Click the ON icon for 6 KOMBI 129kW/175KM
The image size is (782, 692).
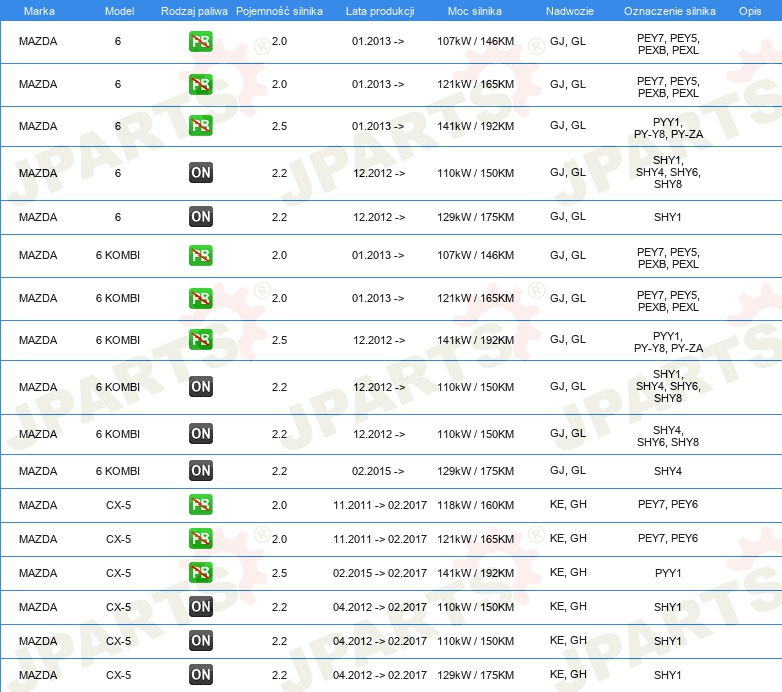pos(200,470)
